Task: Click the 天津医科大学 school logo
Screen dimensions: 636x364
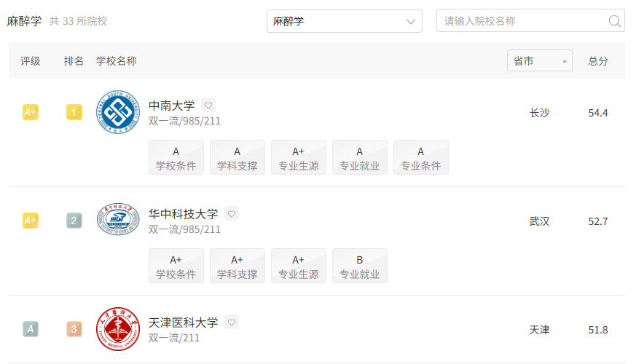Action: click(x=118, y=329)
